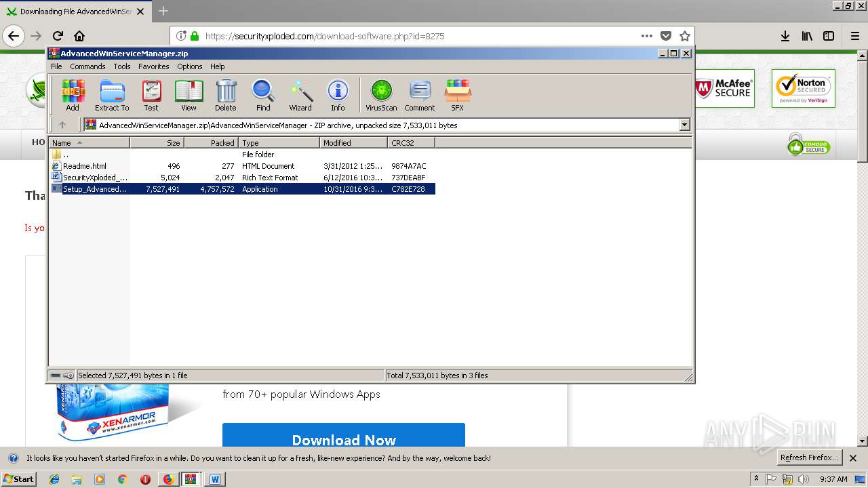Click the Info toolbar icon
The image size is (868, 488).
tap(338, 95)
